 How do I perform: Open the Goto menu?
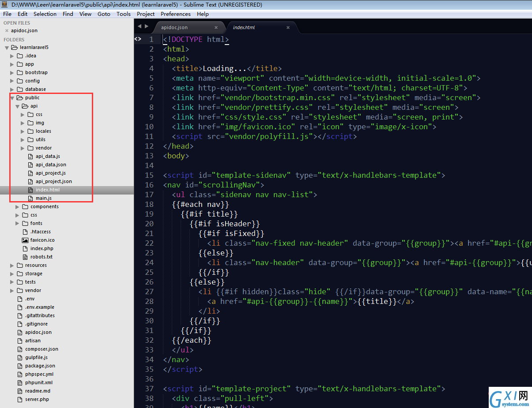pos(104,14)
